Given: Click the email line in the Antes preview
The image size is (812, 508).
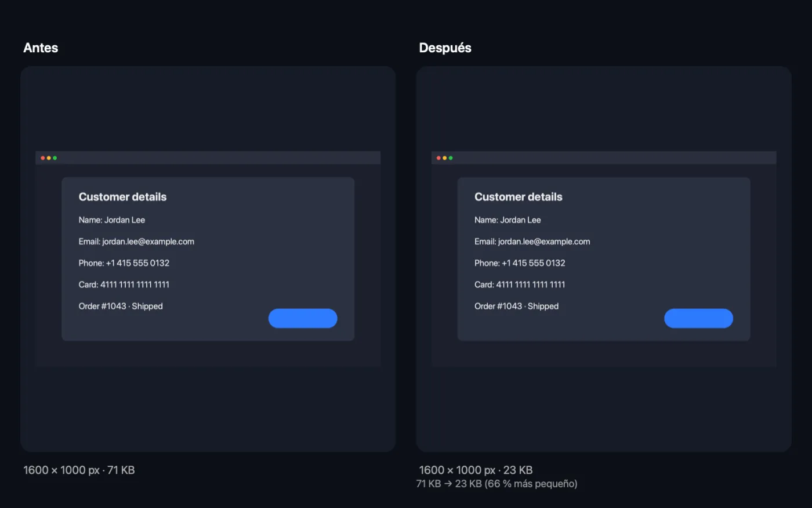Looking at the screenshot, I should [136, 242].
